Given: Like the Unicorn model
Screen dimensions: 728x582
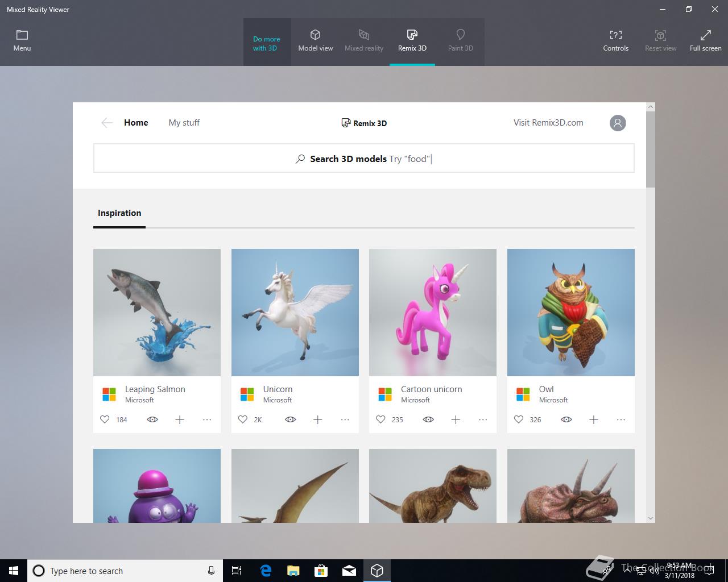Looking at the screenshot, I should coord(243,419).
